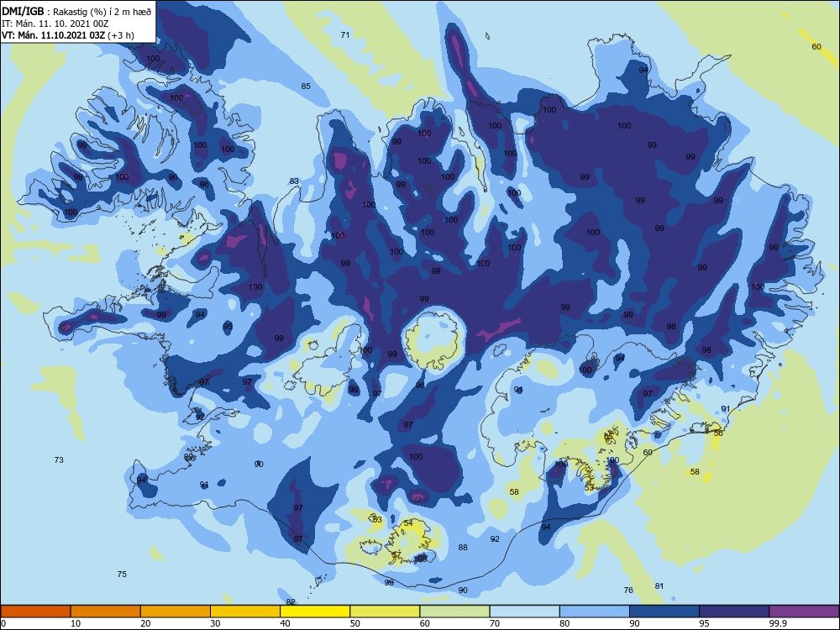
Task: Click the '50' tick label on the color scale
Action: 354,623
